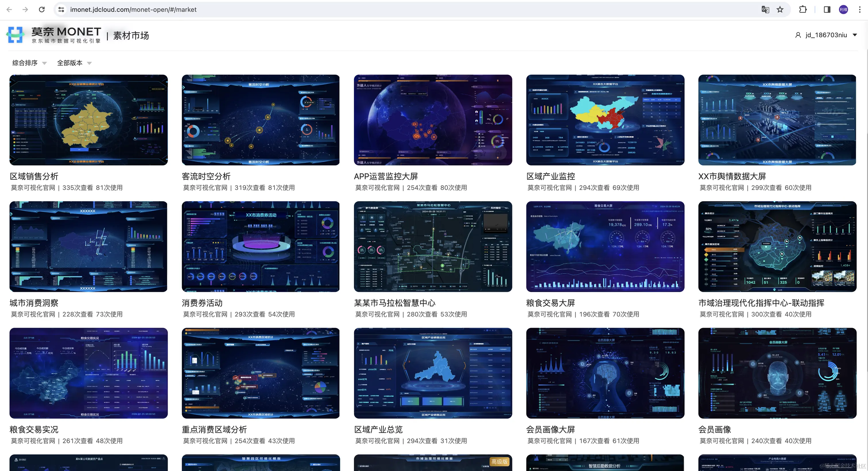Click the Chrome profile avatar
Image resolution: width=868 pixels, height=471 pixels.
pos(843,9)
